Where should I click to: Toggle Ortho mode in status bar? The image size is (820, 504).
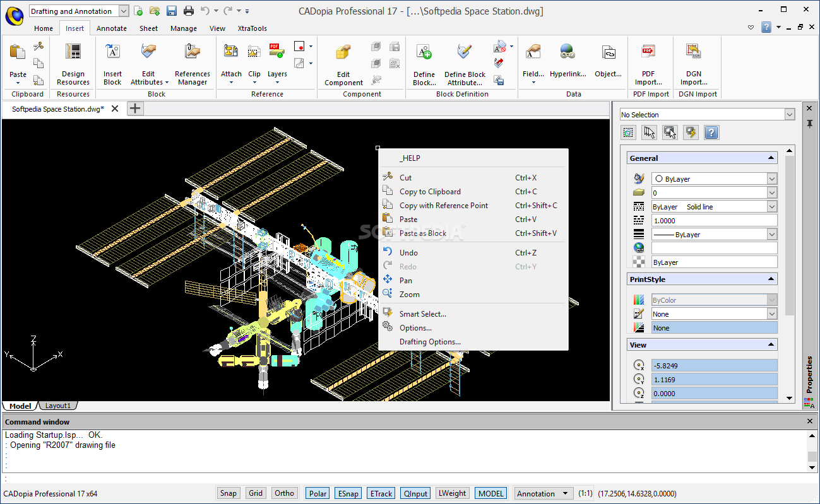[285, 493]
